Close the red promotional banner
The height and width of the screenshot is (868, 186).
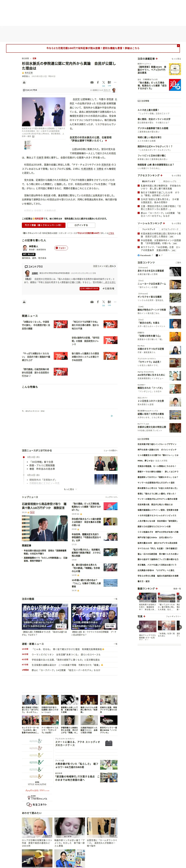178,45
